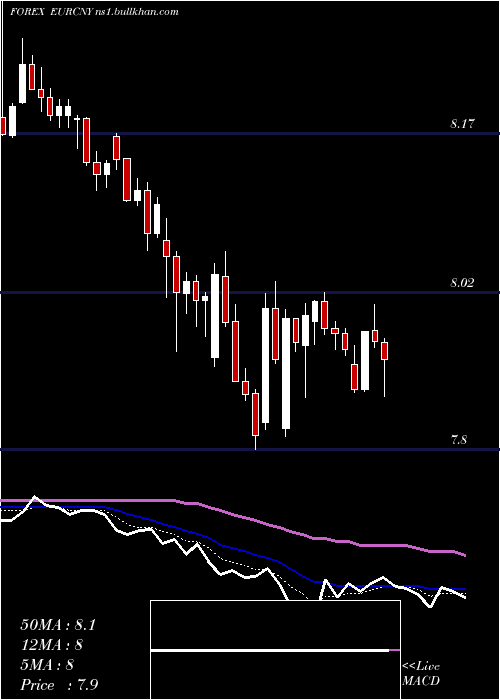Click the 7.8 price level label
This screenshot has height=700, width=500.
point(459,440)
